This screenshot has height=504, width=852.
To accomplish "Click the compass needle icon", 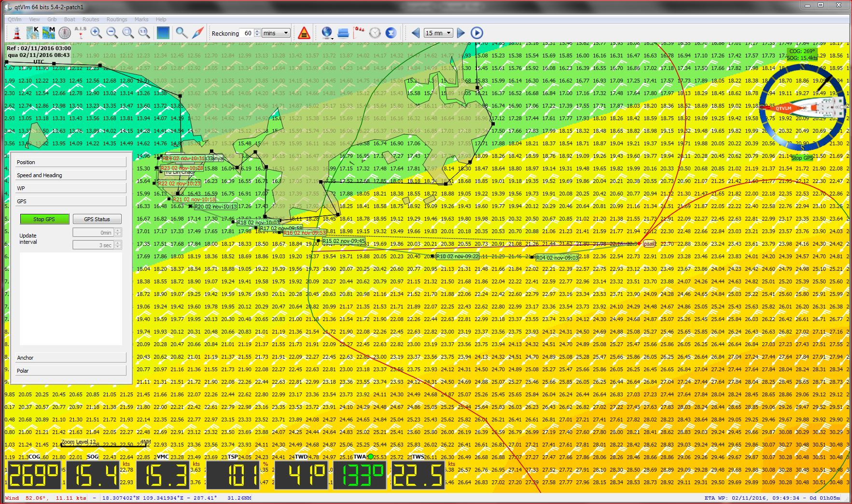I will [x=198, y=33].
